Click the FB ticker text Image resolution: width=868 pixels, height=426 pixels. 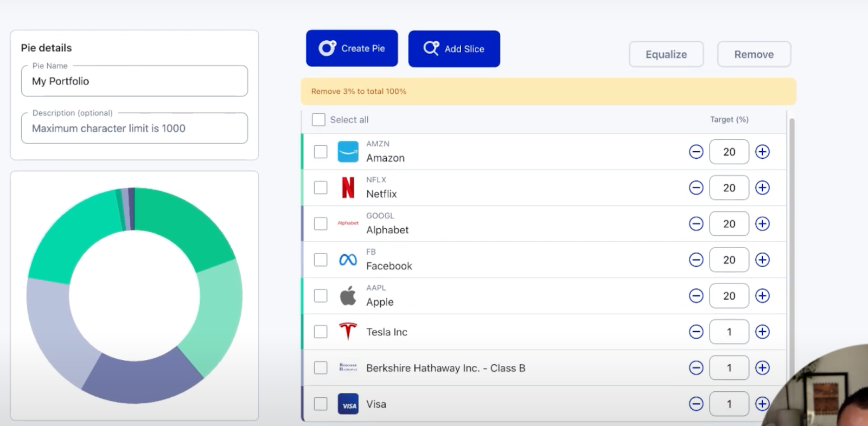coord(371,251)
